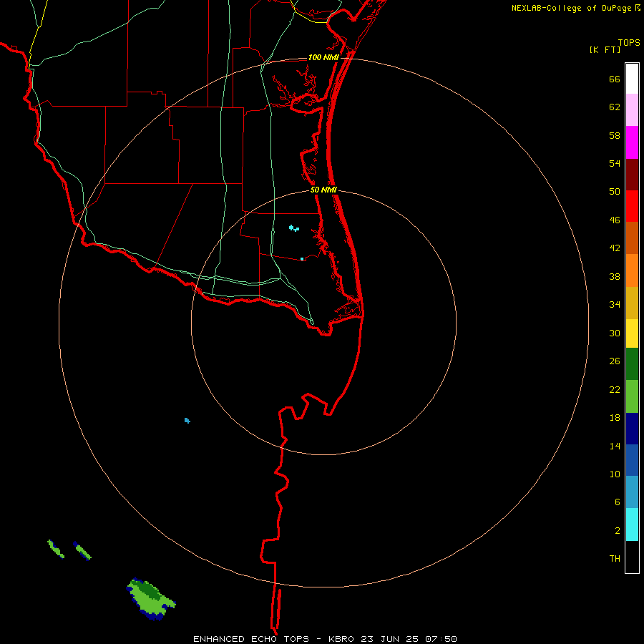Click the light green 26 kft swatch
The image size is (644, 644).
coord(632,396)
